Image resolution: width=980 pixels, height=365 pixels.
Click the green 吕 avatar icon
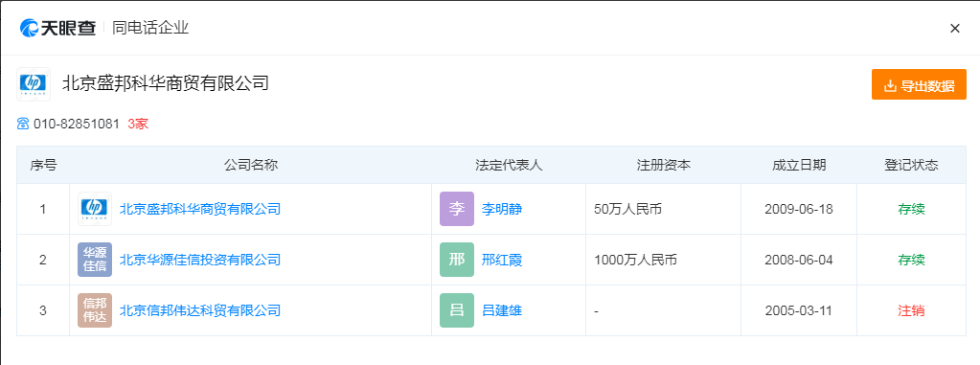457,310
